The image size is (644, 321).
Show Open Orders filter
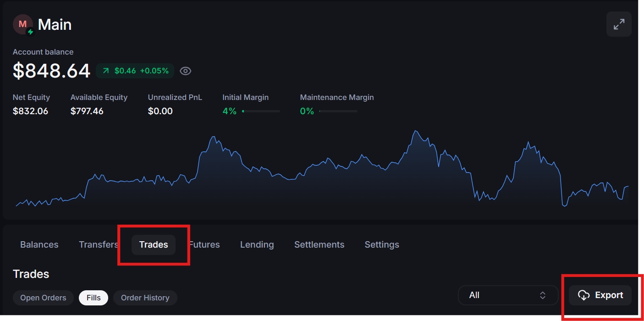coord(43,298)
